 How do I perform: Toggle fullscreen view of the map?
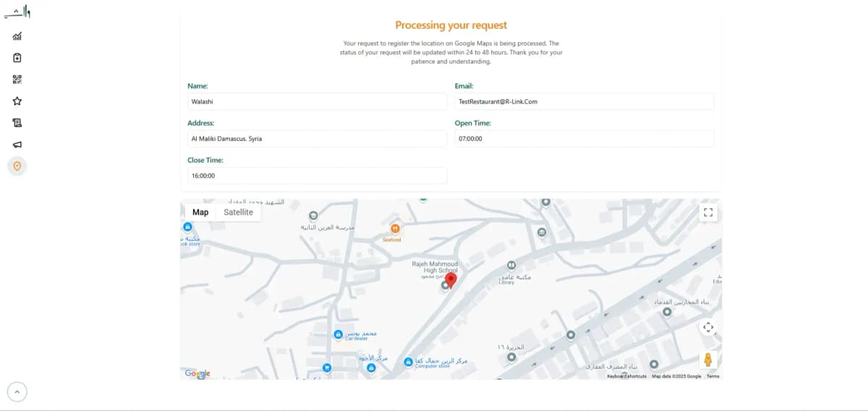click(x=708, y=212)
